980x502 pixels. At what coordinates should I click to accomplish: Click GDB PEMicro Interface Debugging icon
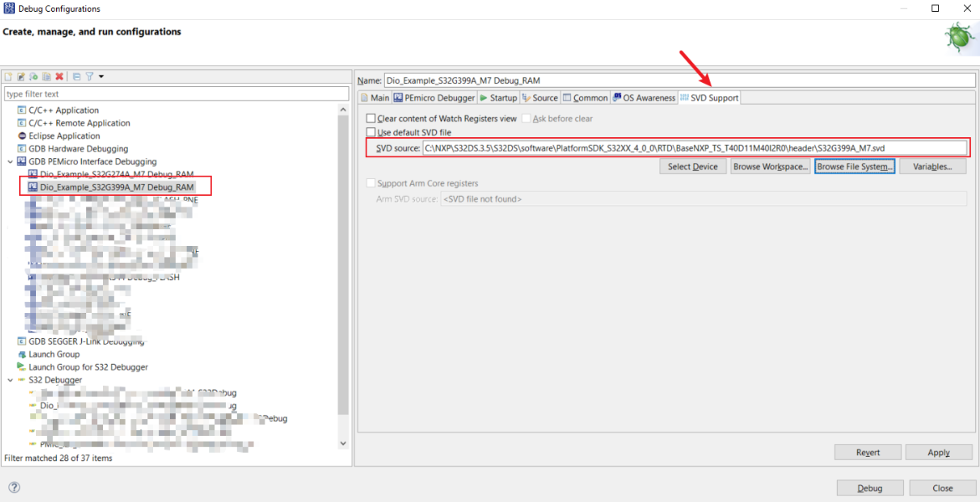(23, 161)
